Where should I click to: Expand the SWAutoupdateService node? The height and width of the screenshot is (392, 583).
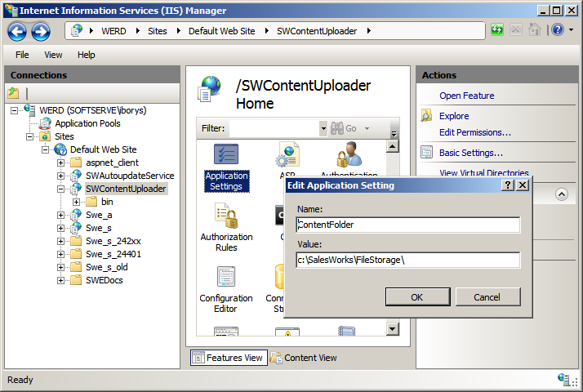tap(60, 176)
